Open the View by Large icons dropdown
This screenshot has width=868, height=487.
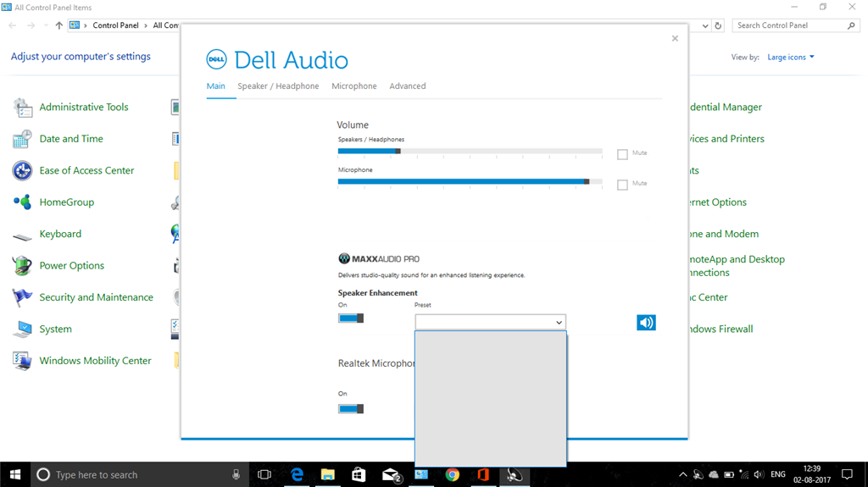click(x=791, y=57)
